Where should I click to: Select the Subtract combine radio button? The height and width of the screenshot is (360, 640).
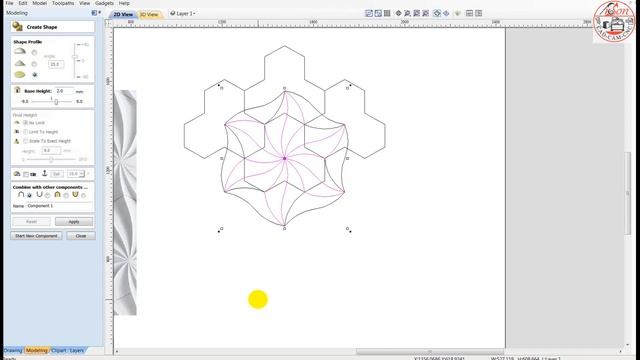[x=47, y=196]
